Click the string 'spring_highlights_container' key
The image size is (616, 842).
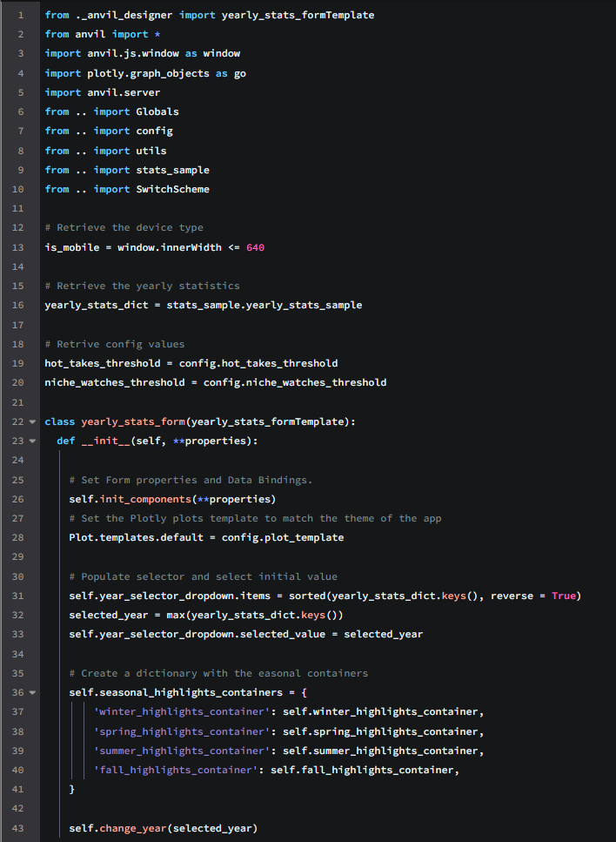(x=182, y=732)
